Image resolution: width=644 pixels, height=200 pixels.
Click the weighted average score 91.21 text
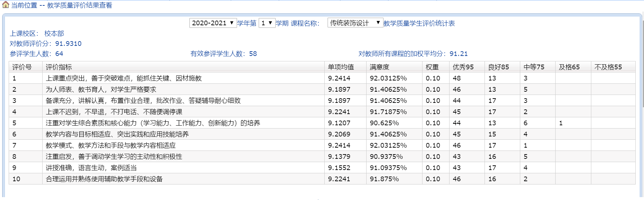coord(458,54)
